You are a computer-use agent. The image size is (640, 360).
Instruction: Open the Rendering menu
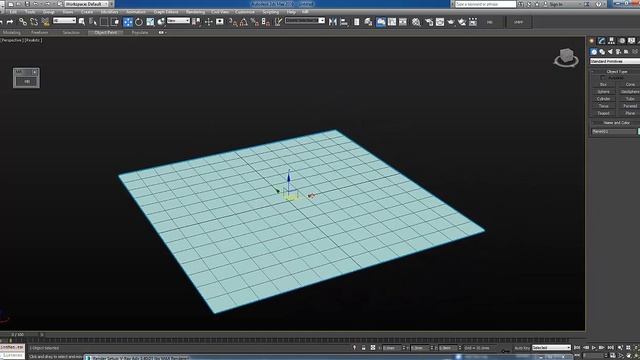(x=195, y=12)
